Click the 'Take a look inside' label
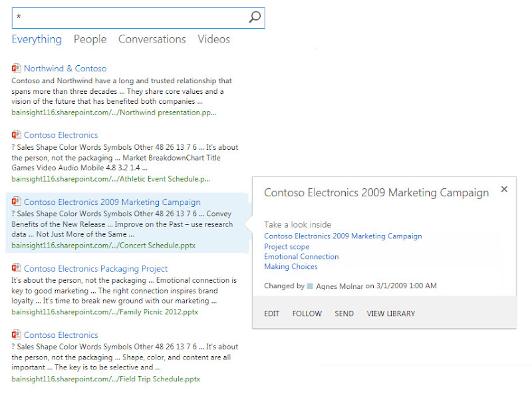Viewport: 532px width, 394px height. 297,224
